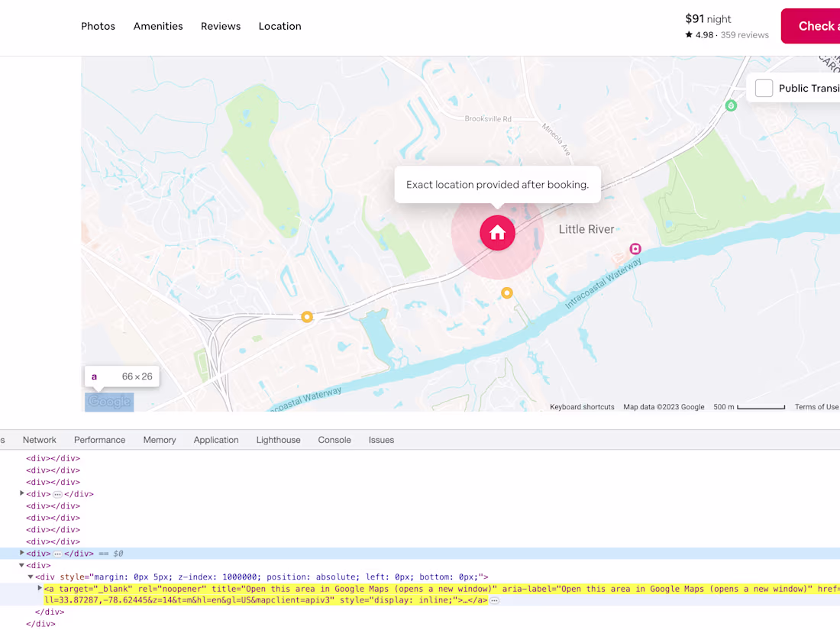
Task: Click the magenta marker near the Intracoastal Waterway
Action: (x=635, y=248)
